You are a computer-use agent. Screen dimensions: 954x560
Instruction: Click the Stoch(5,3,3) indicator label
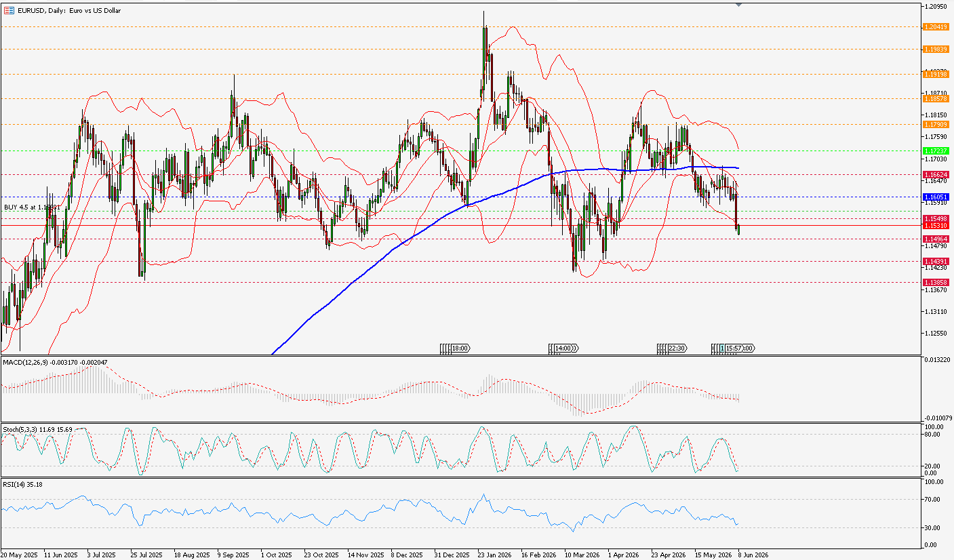36,429
